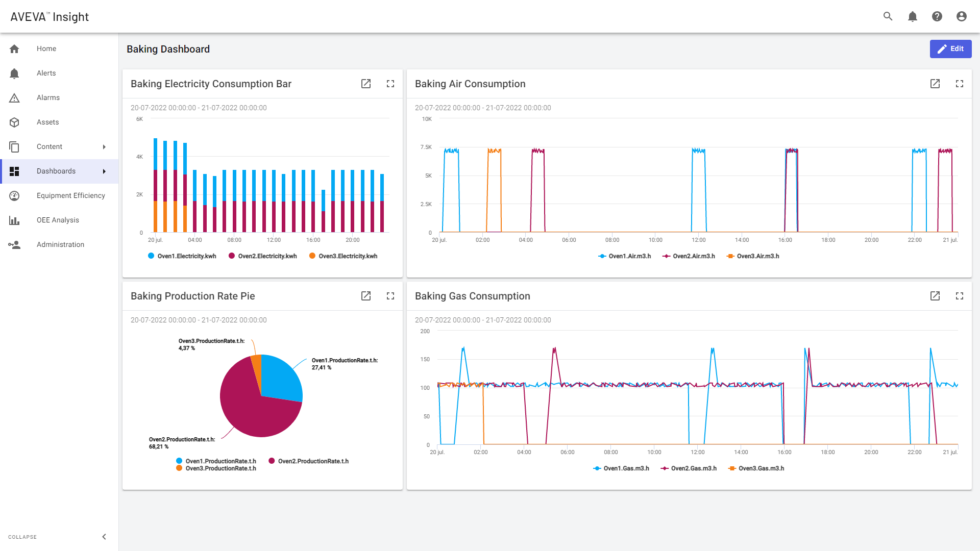Click the OEE Analysis bar chart icon
This screenshot has height=551, width=980.
(14, 220)
